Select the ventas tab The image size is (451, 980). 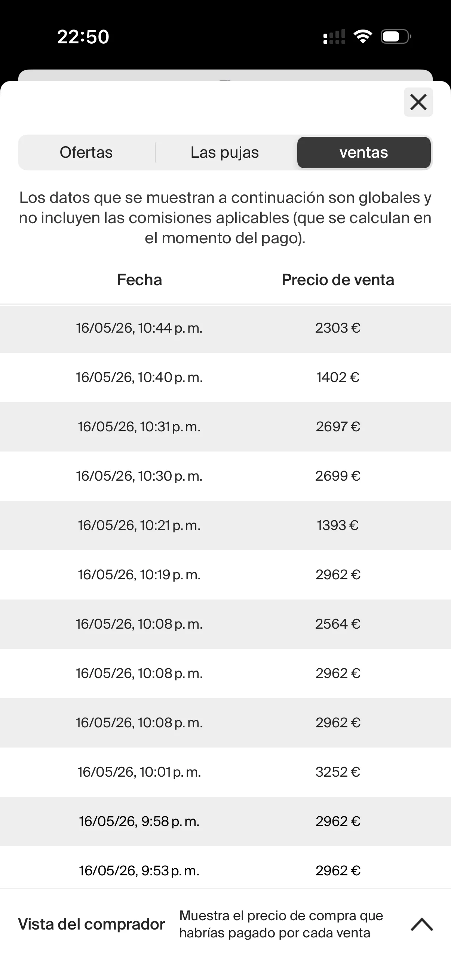[x=364, y=152]
